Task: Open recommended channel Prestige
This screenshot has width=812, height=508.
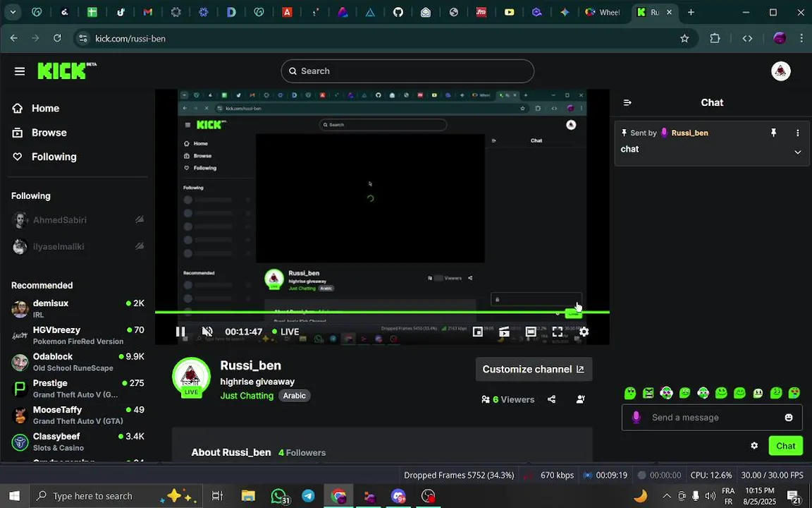Action: click(78, 388)
